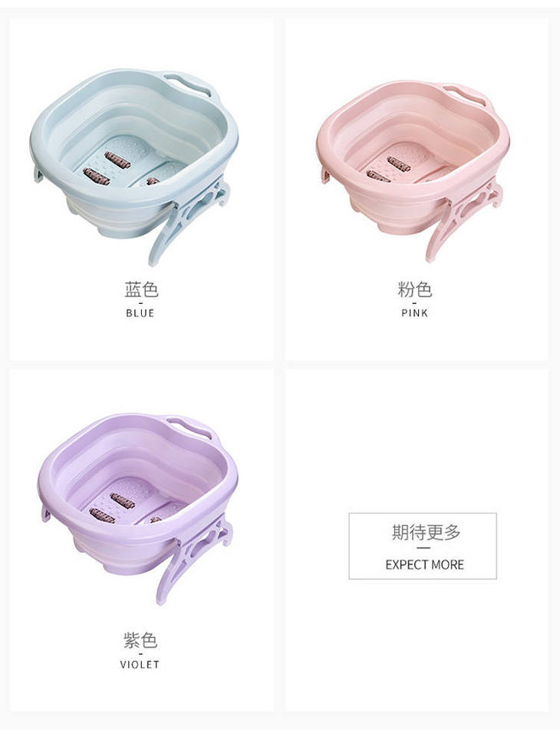Image resolution: width=560 pixels, height=742 pixels.
Task: Select the 粉色 Chinese label
Action: pos(415,289)
